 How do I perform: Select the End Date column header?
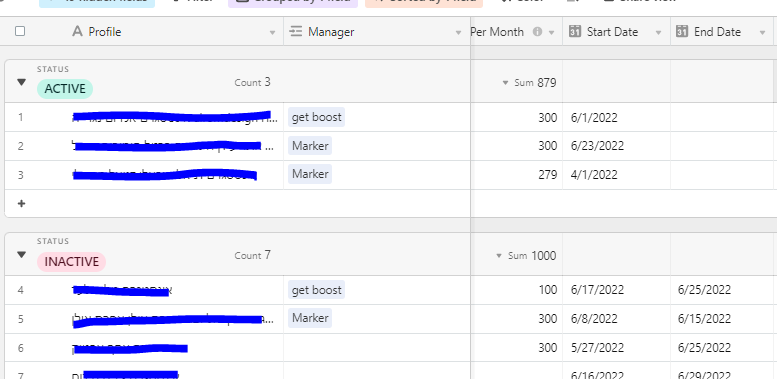point(722,31)
